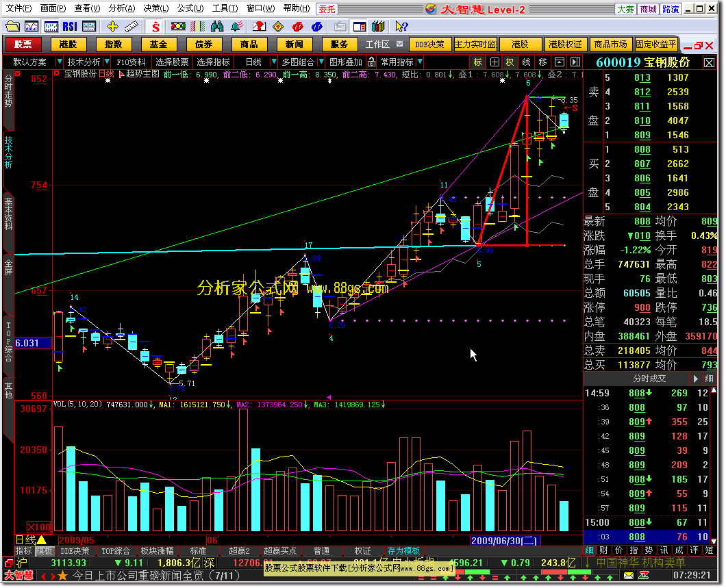Viewport: 726px width, 588px height.
Task: Click the crosshair grid icon in chart toolbar
Action: click(494, 62)
